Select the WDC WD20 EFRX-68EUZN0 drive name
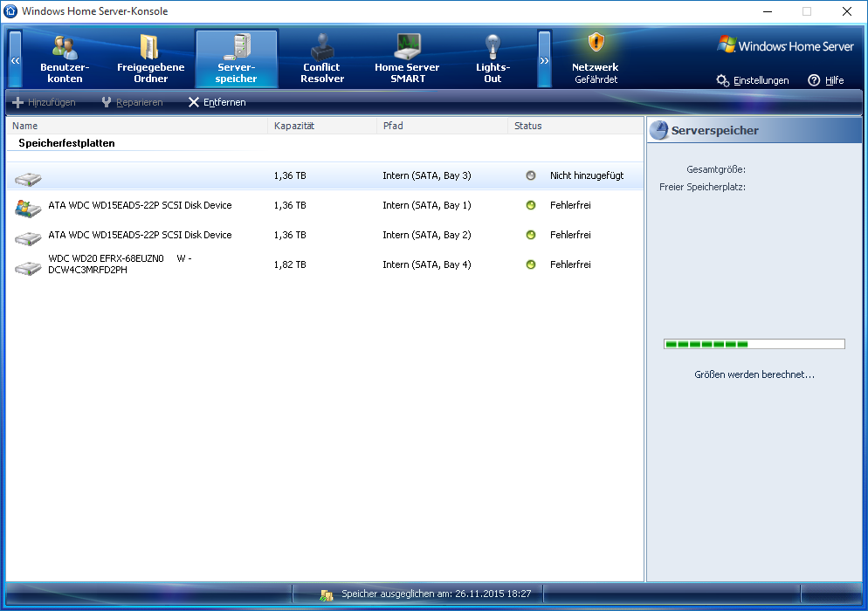 [x=121, y=264]
